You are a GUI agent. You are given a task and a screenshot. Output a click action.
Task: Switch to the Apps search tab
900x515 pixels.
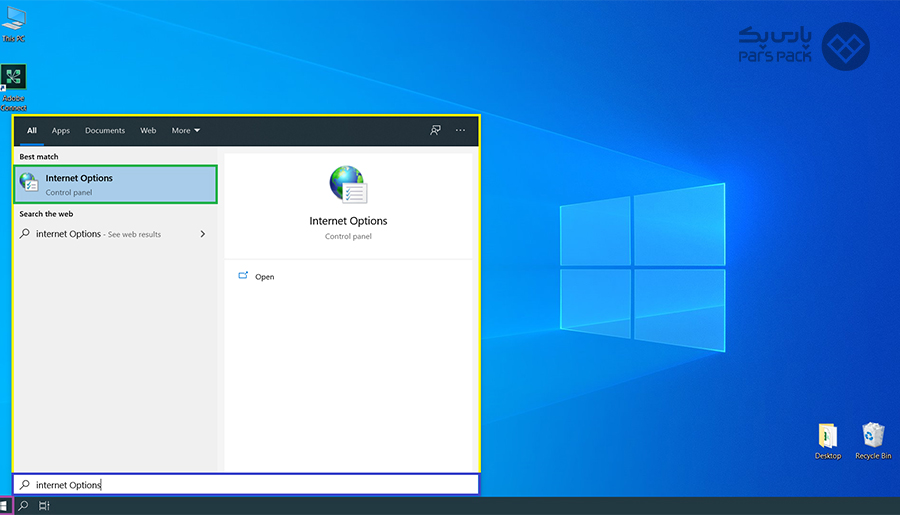[60, 130]
